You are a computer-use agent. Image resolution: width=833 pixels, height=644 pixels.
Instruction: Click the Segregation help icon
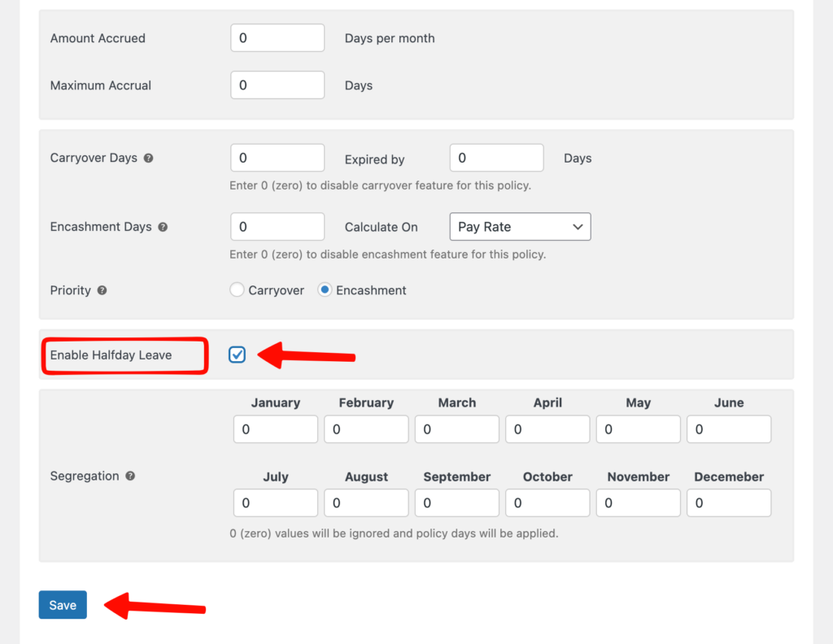(130, 476)
